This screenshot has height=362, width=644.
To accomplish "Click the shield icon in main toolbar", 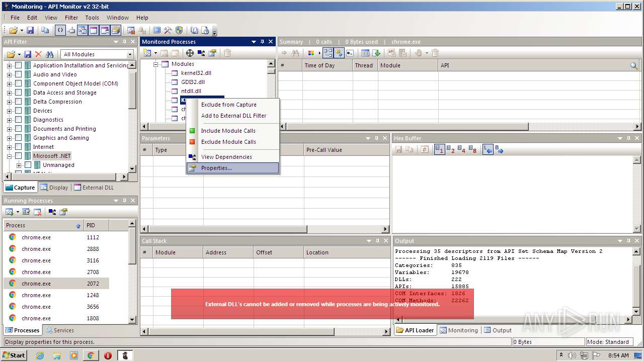I will 179,30.
